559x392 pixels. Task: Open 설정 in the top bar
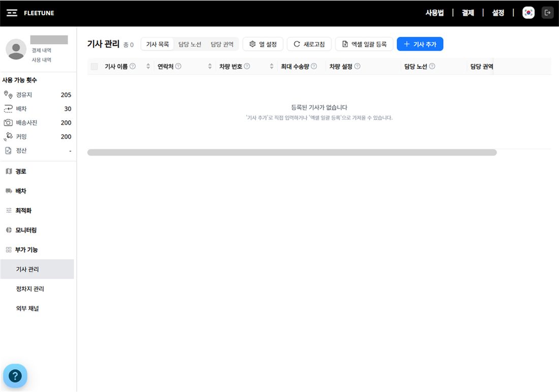(498, 13)
